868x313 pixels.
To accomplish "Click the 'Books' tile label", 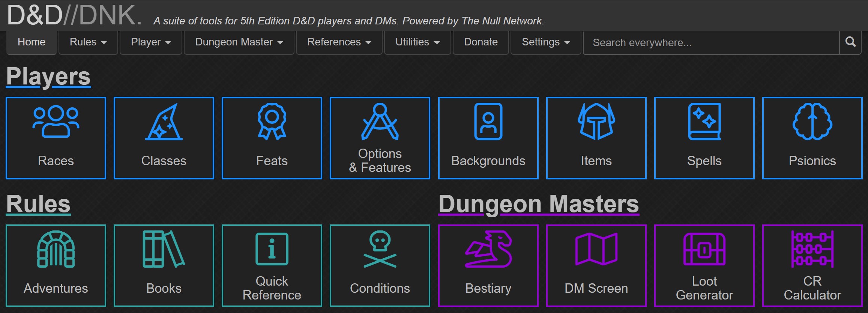I will pyautogui.click(x=164, y=288).
